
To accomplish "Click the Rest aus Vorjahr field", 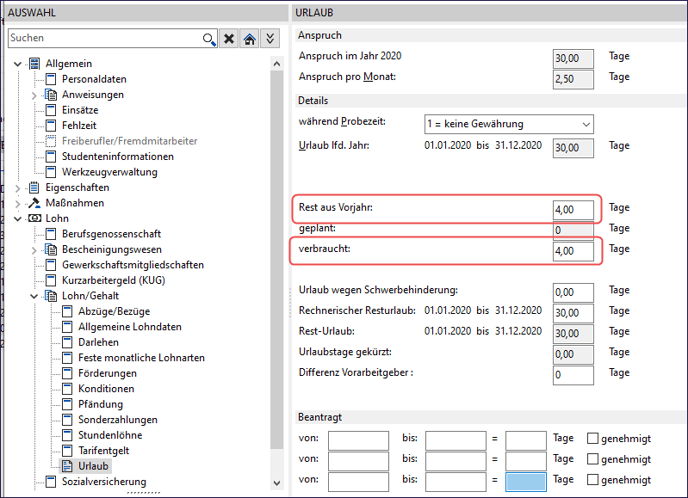I will pos(573,210).
